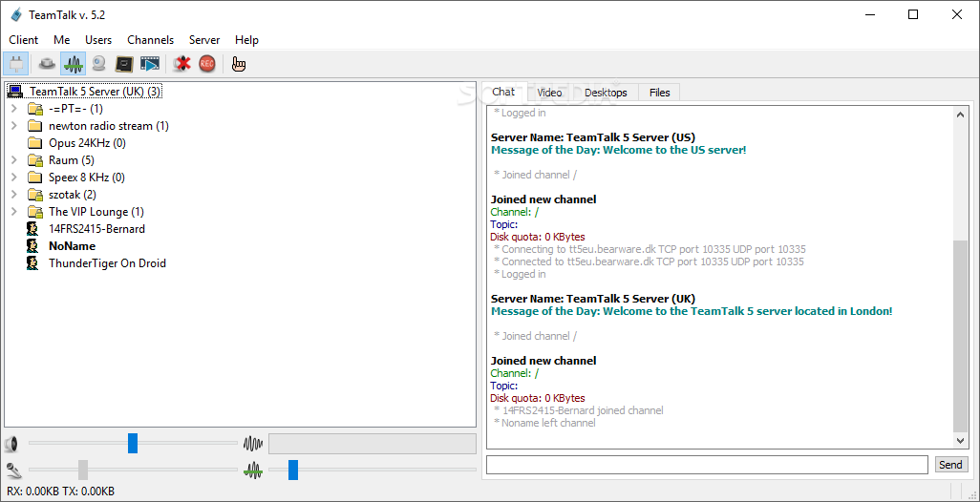Click 14FRS2415-Bernard user avatar icon

click(32, 228)
